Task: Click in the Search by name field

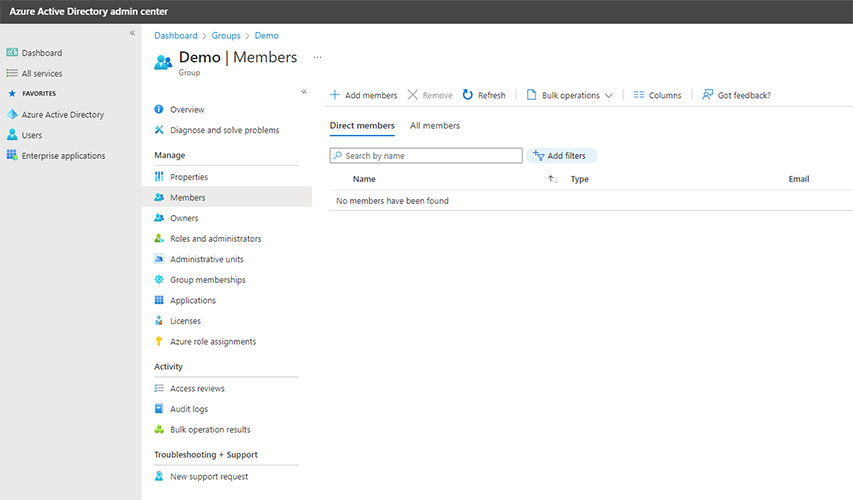Action: [426, 156]
